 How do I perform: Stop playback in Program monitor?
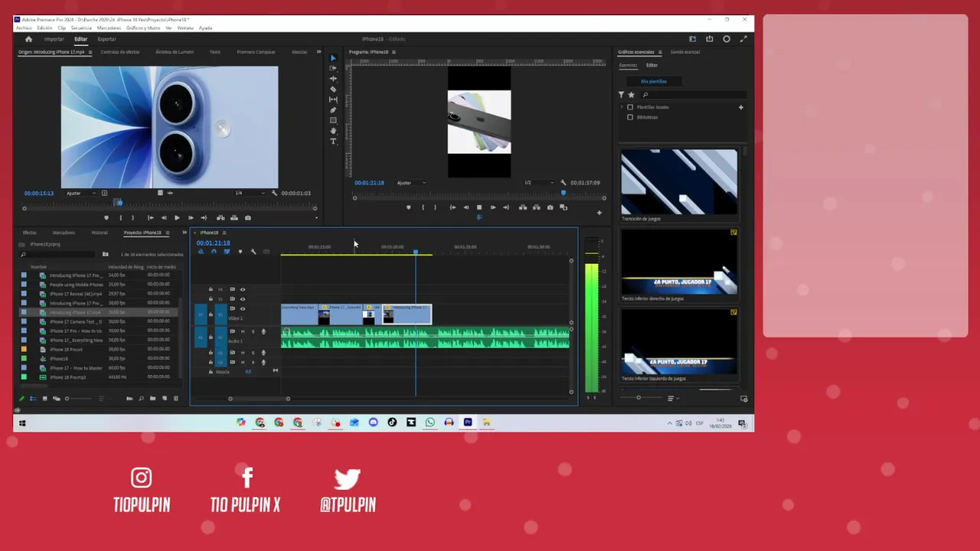479,207
